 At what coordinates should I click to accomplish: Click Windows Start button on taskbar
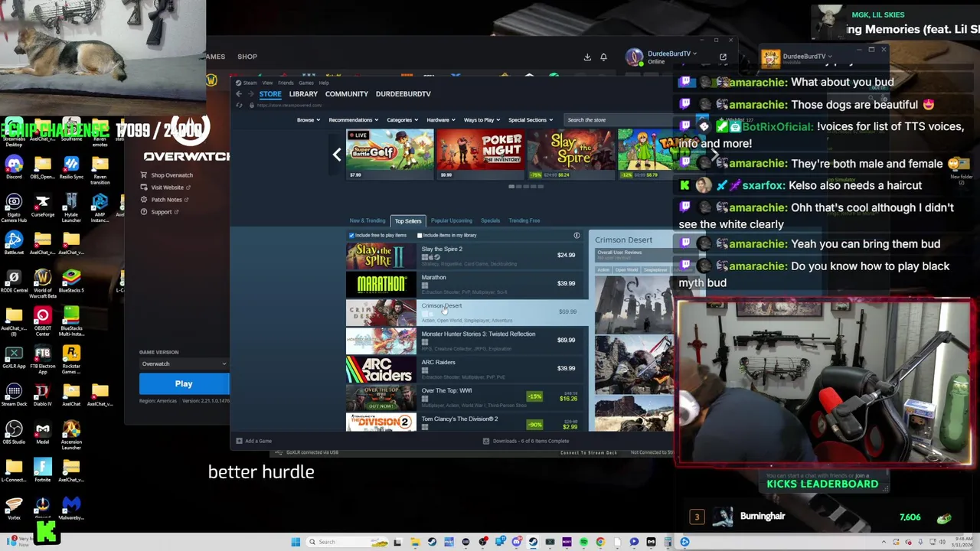click(296, 542)
